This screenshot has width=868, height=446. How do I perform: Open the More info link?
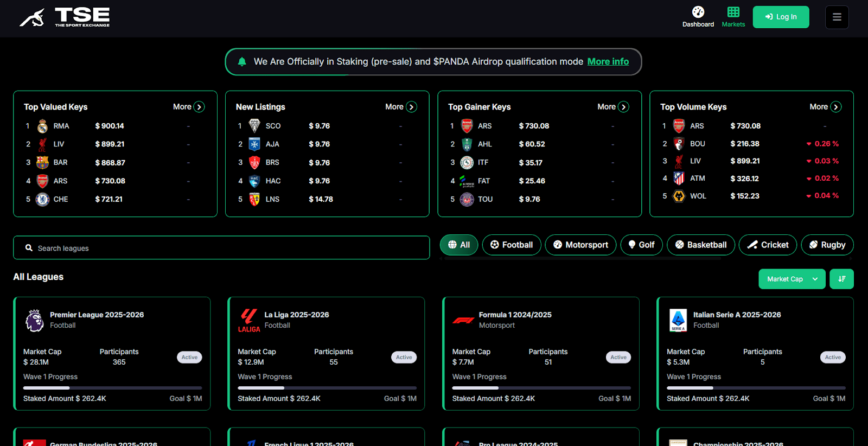pos(608,62)
